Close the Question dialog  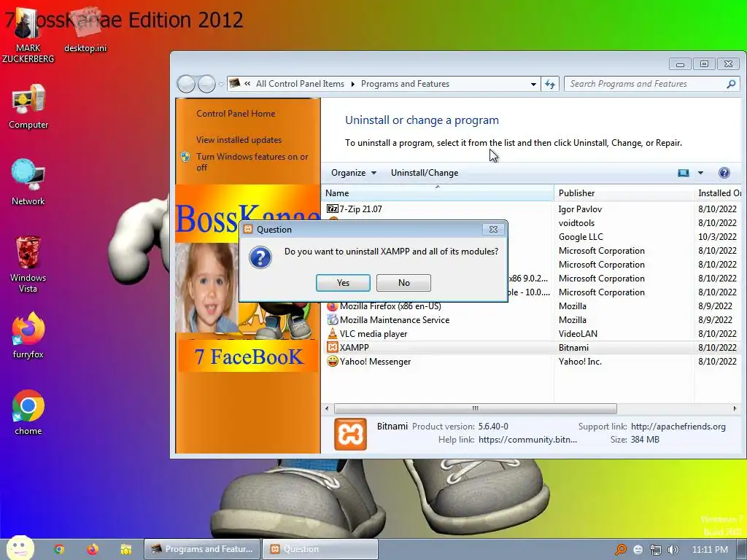pyautogui.click(x=494, y=230)
